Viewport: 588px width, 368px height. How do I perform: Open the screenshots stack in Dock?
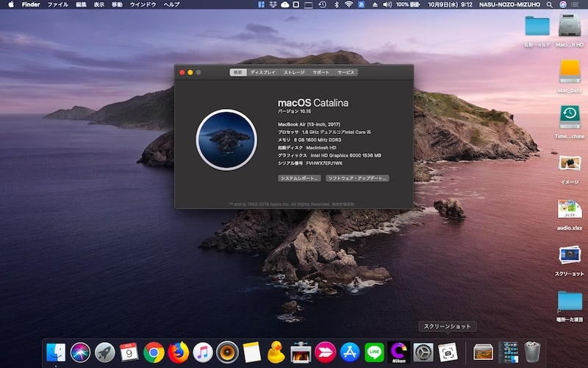[x=508, y=353]
